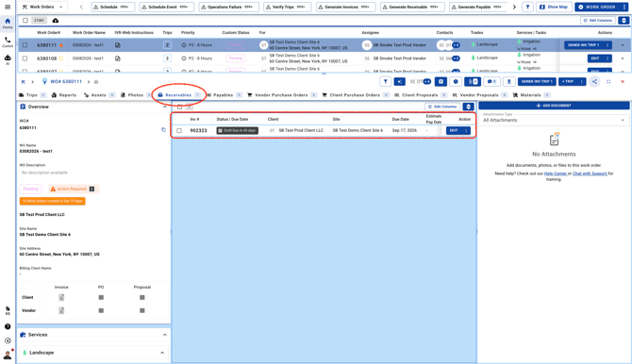The width and height of the screenshot is (632, 364).
Task: Go to Home in sidebar
Action: point(8,24)
